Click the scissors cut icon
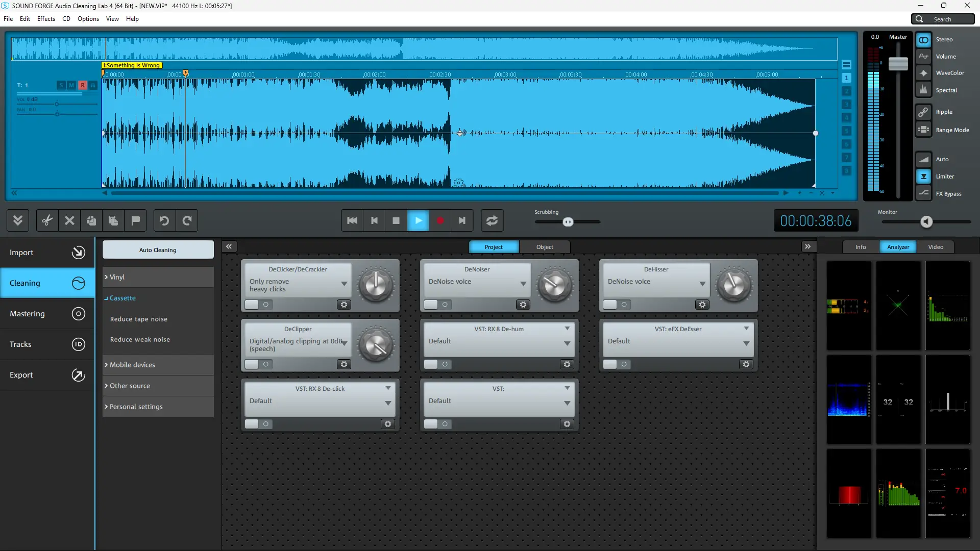Image resolution: width=980 pixels, height=551 pixels. point(47,220)
